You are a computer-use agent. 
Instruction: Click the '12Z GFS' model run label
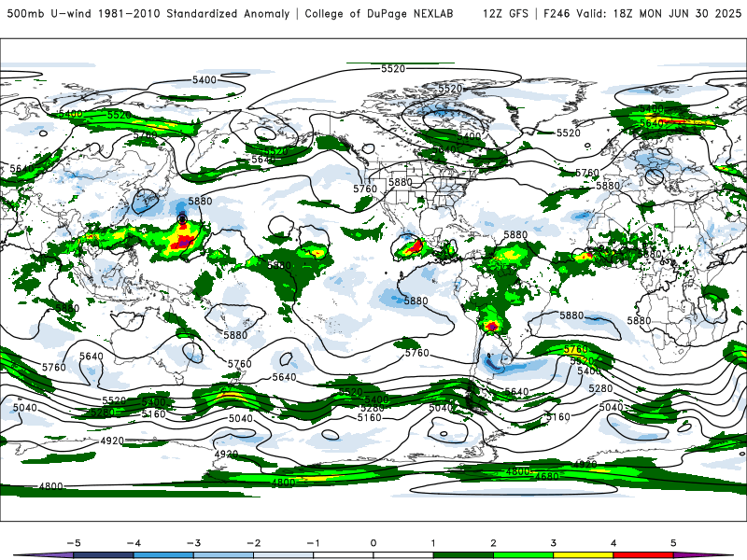click(x=505, y=13)
